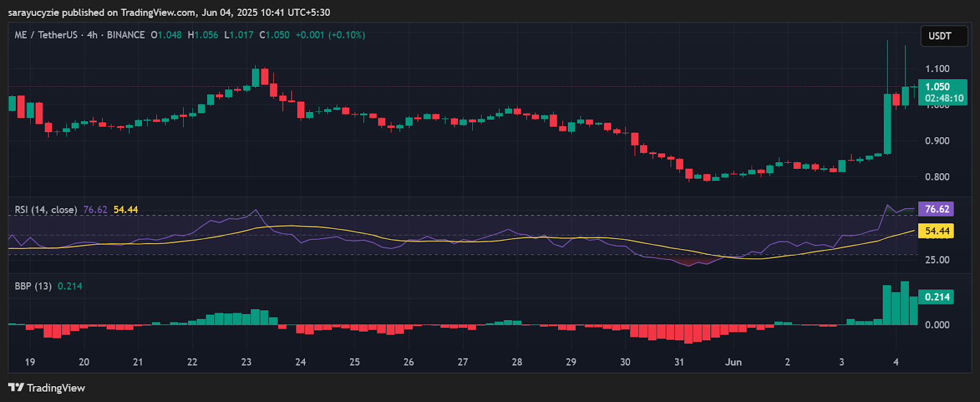This screenshot has height=402, width=980.
Task: Click the 19 date marker on time axis
Action: [30, 362]
